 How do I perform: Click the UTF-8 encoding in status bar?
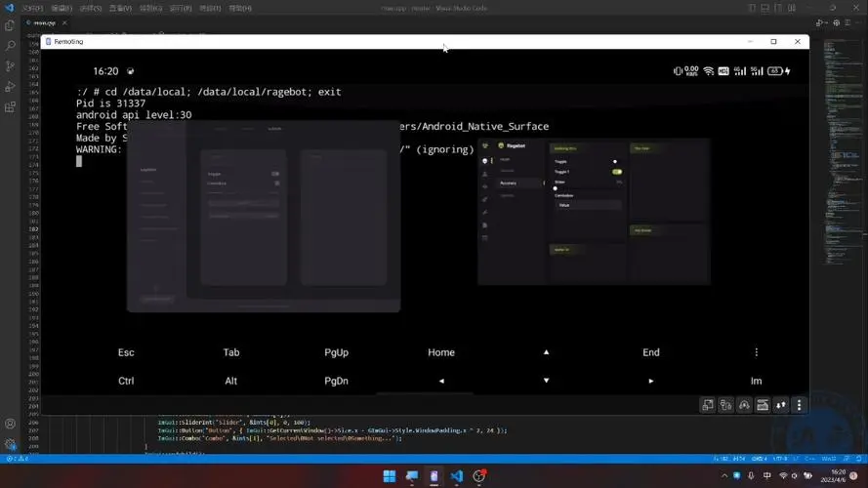(780, 459)
